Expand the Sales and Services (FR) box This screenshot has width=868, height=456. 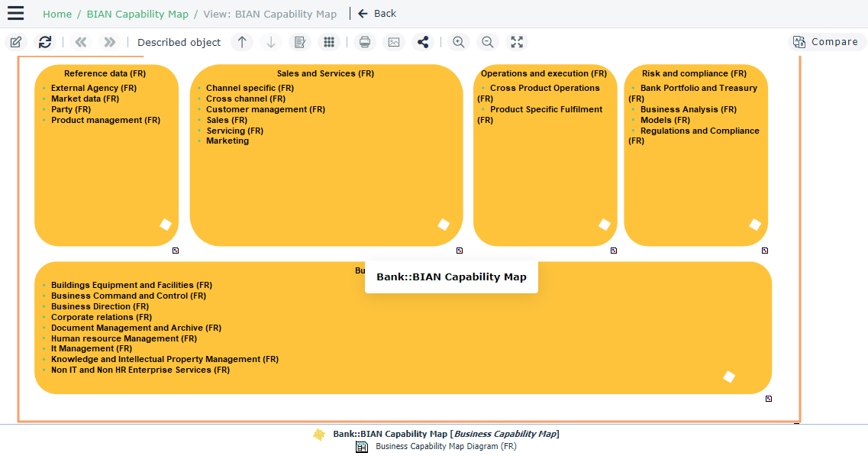(460, 251)
